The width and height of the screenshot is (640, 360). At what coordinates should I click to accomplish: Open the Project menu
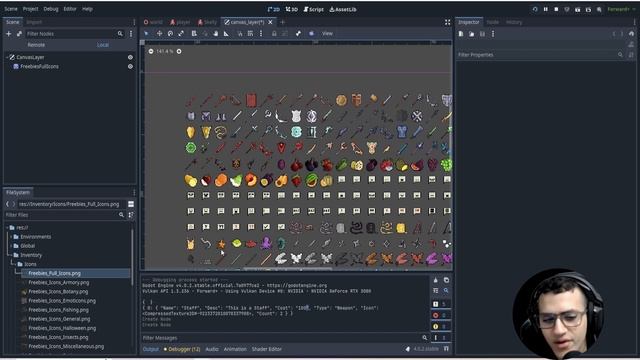click(30, 9)
